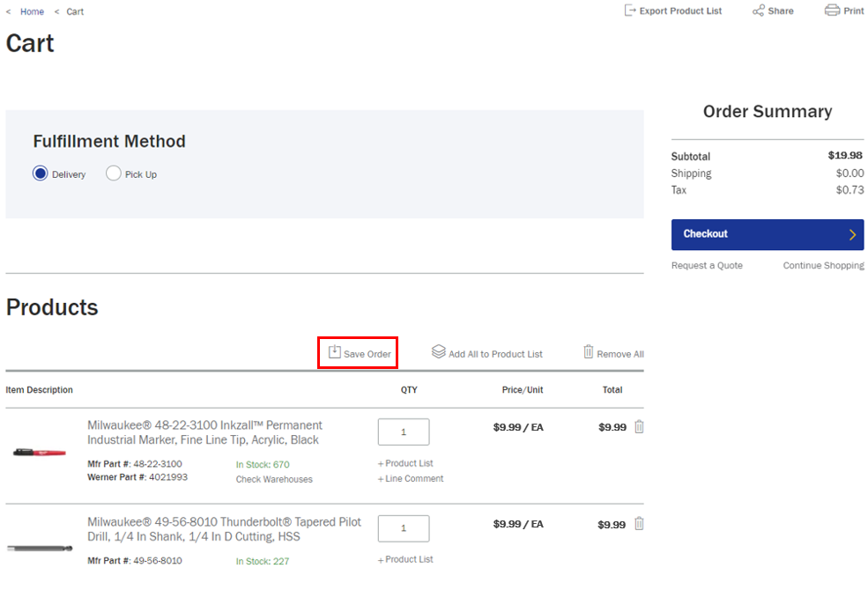Viewport: 868px width, 590px height.
Task: Click the quantity field for Inkzall marker
Action: [404, 431]
